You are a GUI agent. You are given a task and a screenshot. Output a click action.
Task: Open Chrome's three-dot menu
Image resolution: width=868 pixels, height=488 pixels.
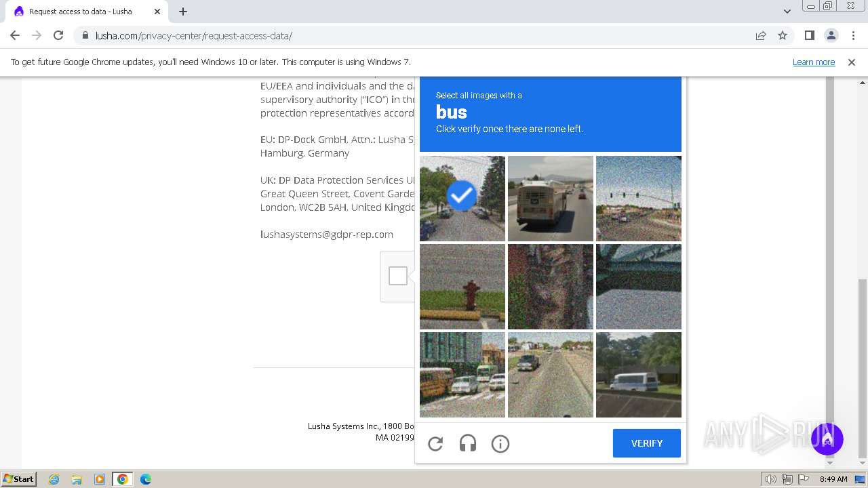(x=853, y=36)
